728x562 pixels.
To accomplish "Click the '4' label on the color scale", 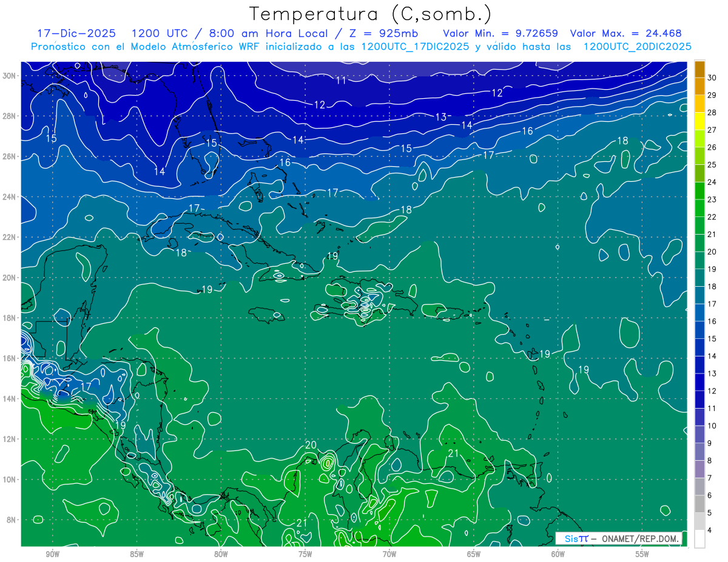I will [x=710, y=530].
